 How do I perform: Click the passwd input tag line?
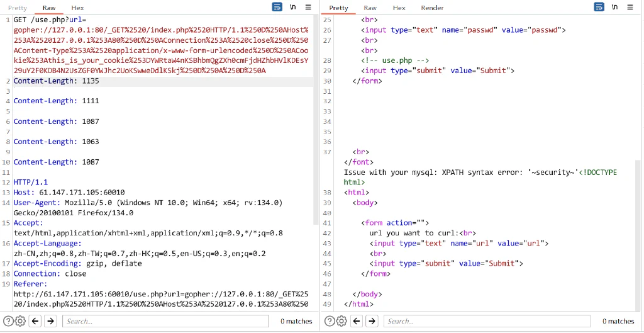464,30
